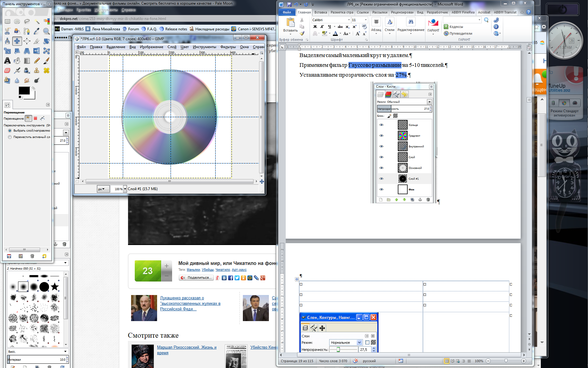This screenshot has width=588, height=368.
Task: Set Move tool mode to layer
Action: [28, 118]
